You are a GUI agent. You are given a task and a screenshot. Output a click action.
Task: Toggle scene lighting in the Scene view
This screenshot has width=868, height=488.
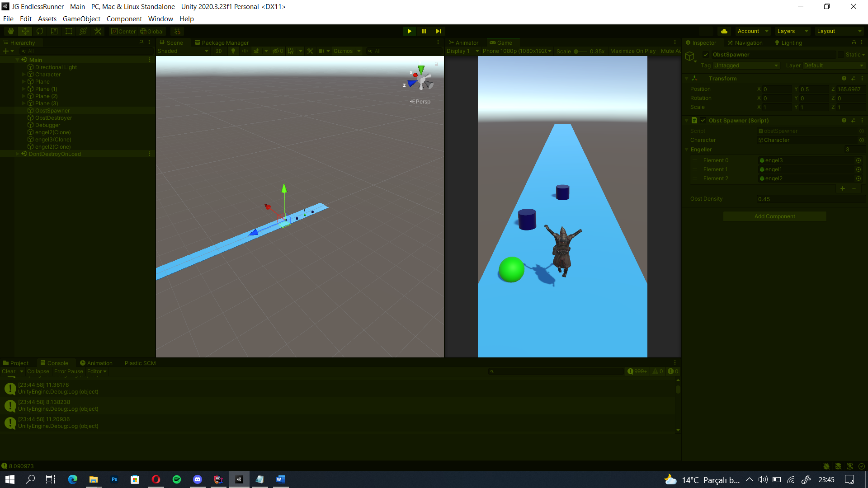pyautogui.click(x=233, y=51)
